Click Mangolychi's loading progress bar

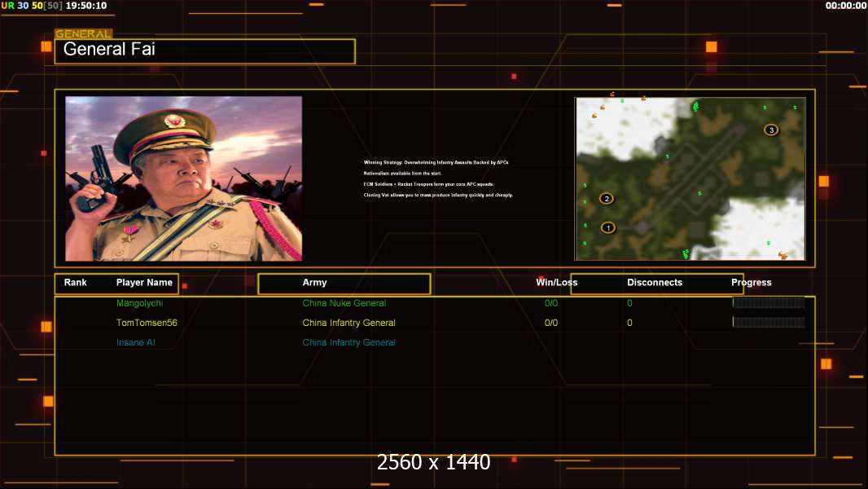[768, 302]
